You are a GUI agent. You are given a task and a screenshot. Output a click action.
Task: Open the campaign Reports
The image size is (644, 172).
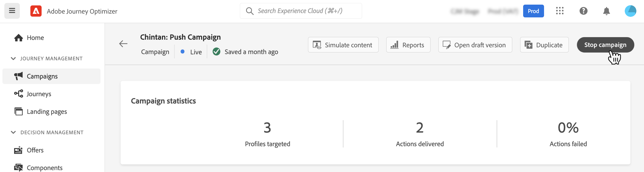408,45
